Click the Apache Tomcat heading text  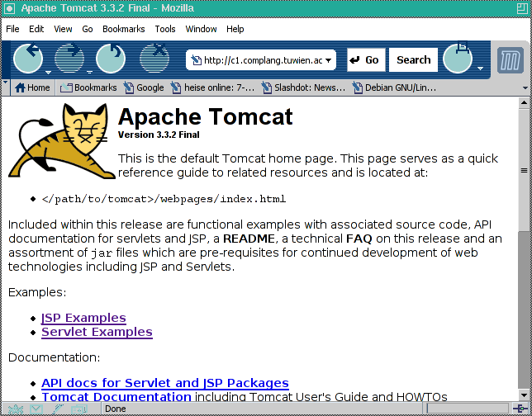(205, 116)
